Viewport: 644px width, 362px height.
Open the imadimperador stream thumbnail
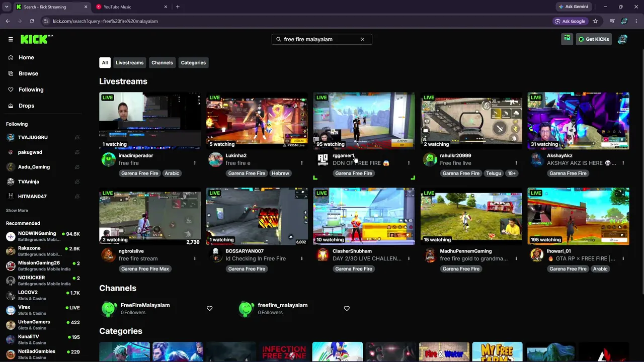(x=150, y=121)
